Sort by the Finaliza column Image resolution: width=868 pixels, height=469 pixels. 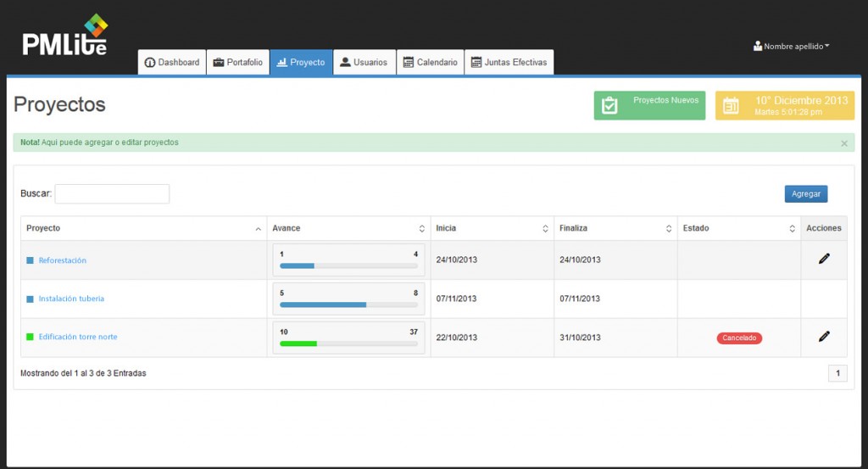pyautogui.click(x=615, y=228)
